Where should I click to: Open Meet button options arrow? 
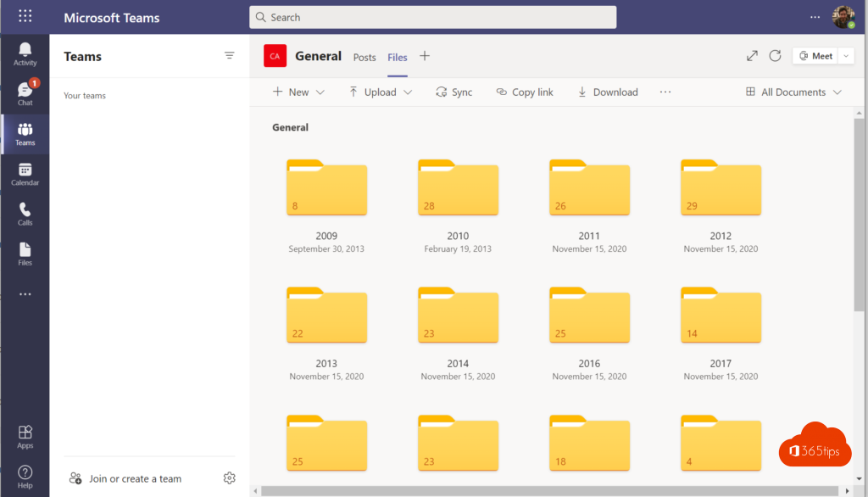(845, 55)
